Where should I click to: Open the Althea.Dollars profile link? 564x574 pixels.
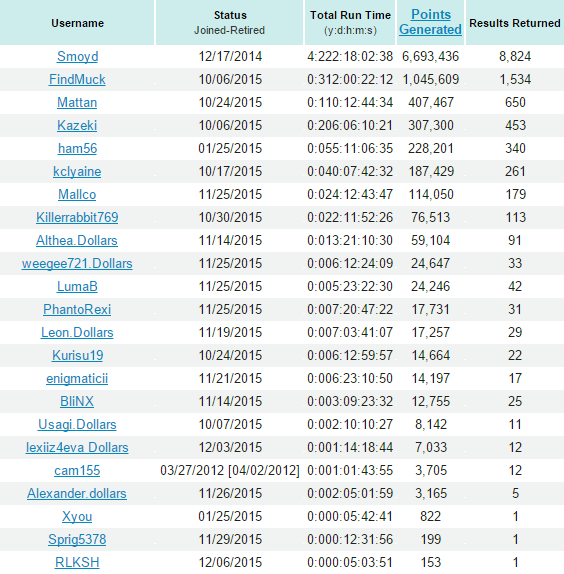(76, 241)
